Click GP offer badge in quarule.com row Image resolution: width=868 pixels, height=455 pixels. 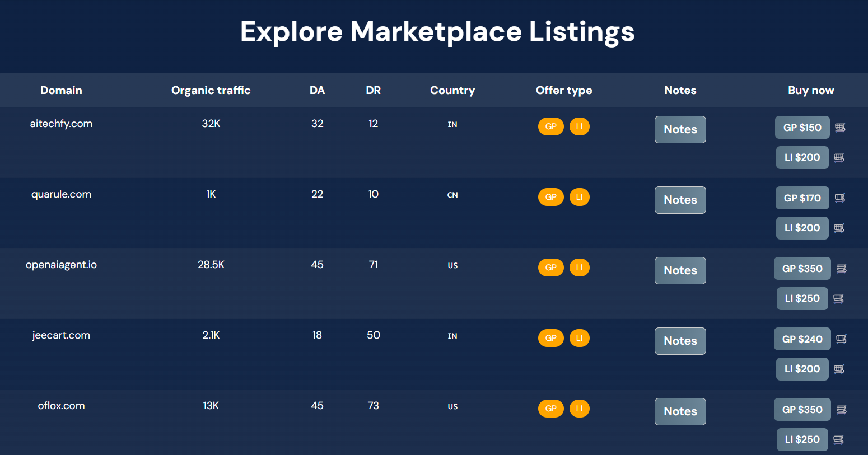tap(551, 197)
